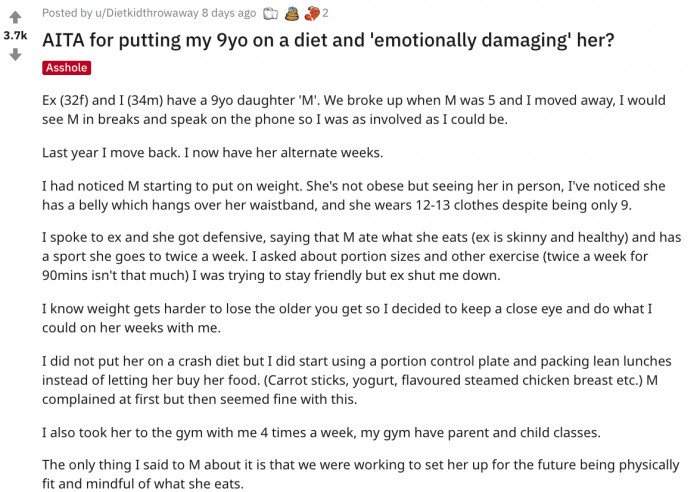The width and height of the screenshot is (700, 492).
Task: Click the red heart award icon
Action: point(312,14)
